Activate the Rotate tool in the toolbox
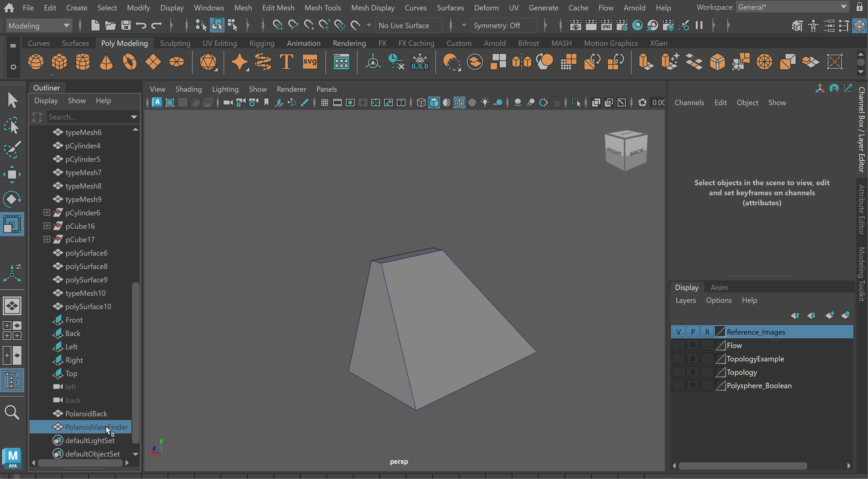This screenshot has width=868, height=479. (x=12, y=199)
